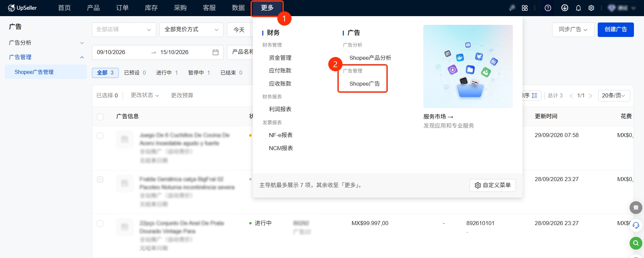
Task: Change the 20条/页 page size dropdown
Action: click(614, 96)
